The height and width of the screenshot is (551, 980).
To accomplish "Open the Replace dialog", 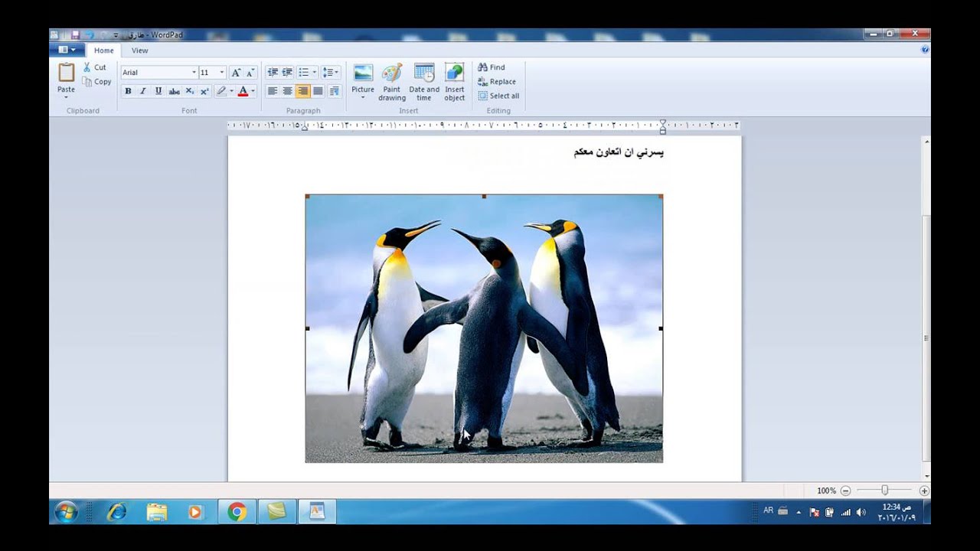I will click(496, 82).
